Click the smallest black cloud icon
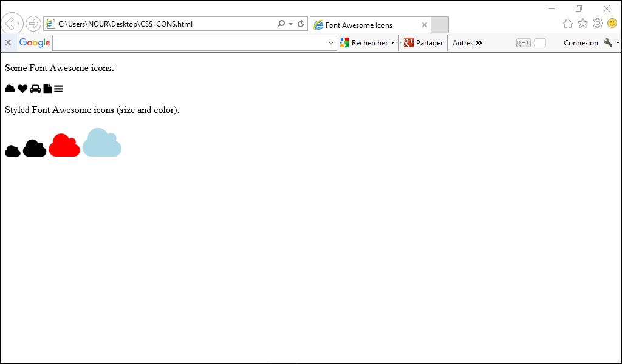 click(12, 150)
